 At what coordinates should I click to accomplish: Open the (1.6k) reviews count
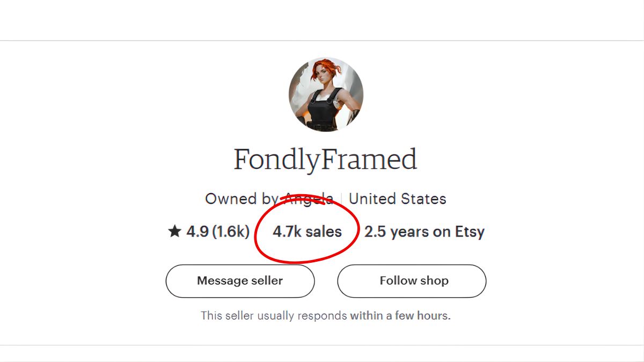(x=231, y=232)
